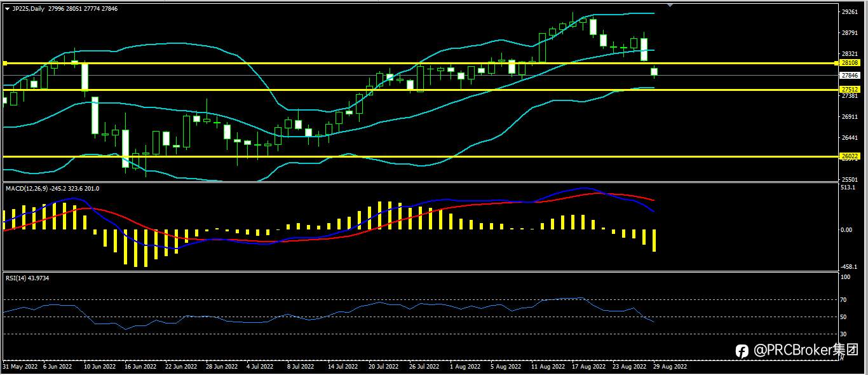The width and height of the screenshot is (868, 375).
Task: Click the 1 Aug 2022 date label
Action: click(x=465, y=367)
